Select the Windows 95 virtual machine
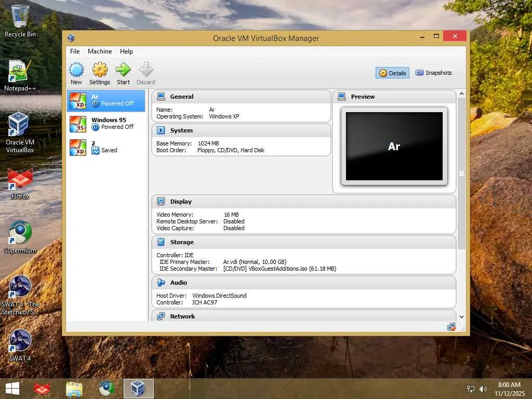Image resolution: width=532 pixels, height=399 pixels. [x=106, y=124]
